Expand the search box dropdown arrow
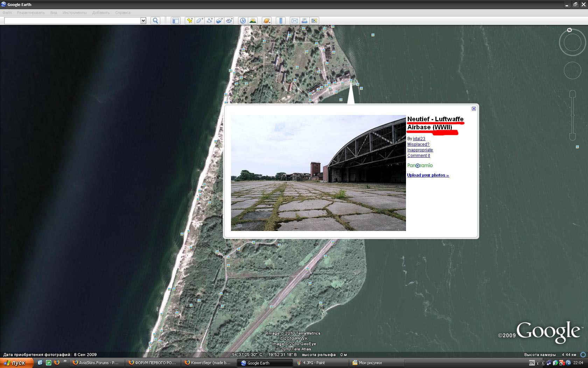This screenshot has width=588, height=368. pyautogui.click(x=143, y=21)
